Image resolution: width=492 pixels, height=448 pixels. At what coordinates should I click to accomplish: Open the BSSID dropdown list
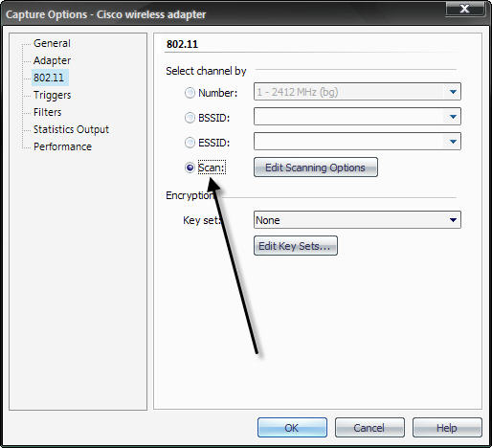point(453,117)
